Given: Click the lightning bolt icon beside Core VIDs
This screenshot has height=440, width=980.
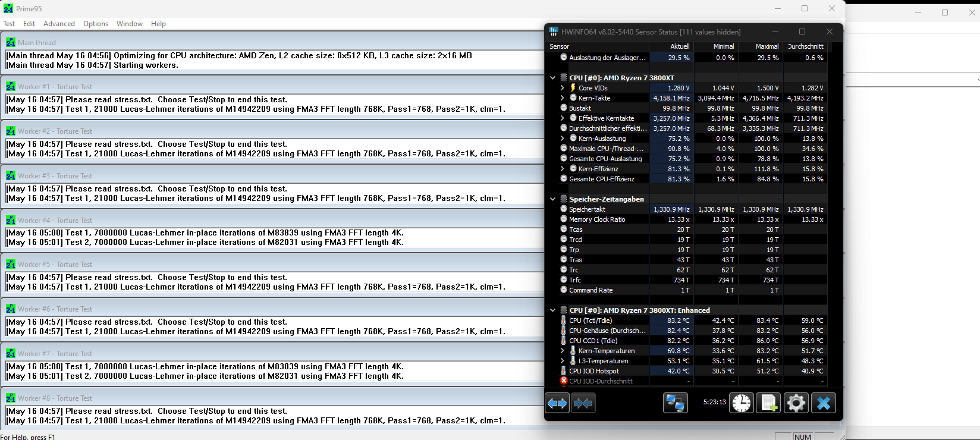Looking at the screenshot, I should [x=573, y=87].
